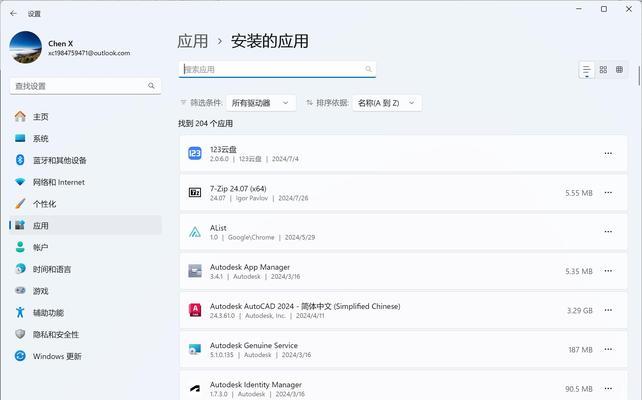Open 网络和 Internet settings
Screen dimensions: 642x400
pos(85,182)
